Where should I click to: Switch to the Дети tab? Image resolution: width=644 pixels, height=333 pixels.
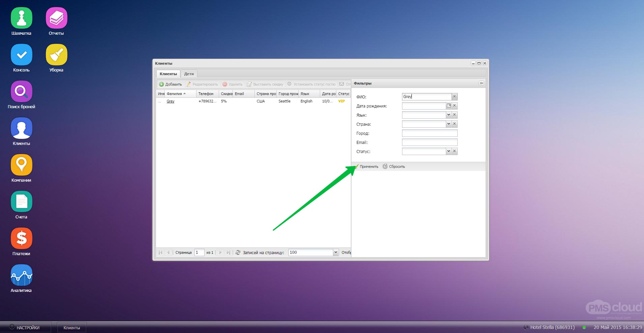[x=189, y=74]
